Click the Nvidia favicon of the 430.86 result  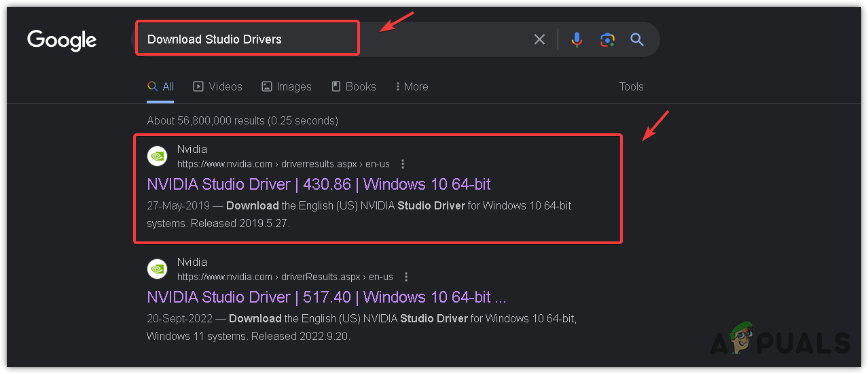(157, 156)
